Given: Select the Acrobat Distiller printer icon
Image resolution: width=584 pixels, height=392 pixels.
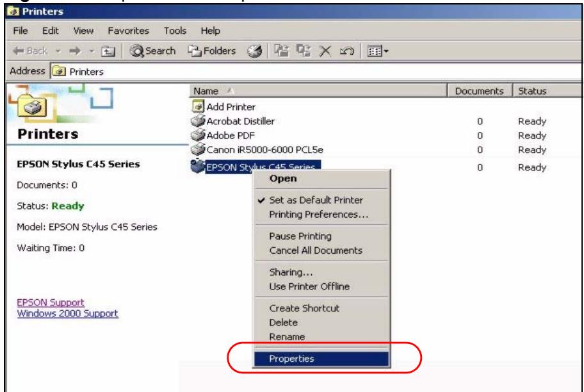Looking at the screenshot, I should point(198,120).
